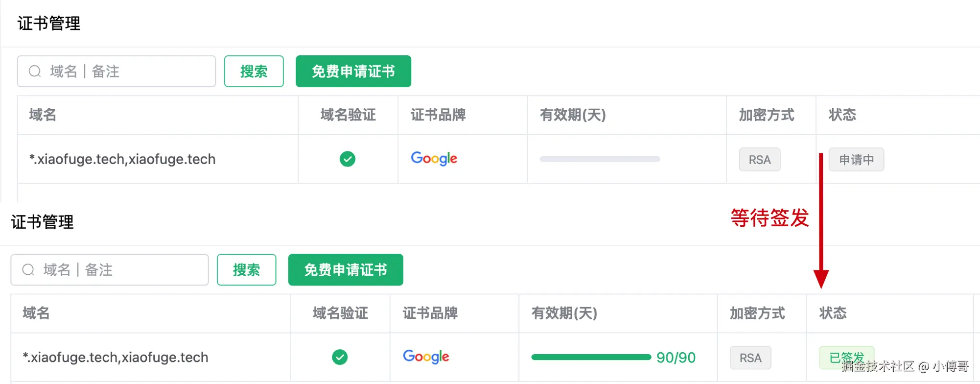
Task: Click the magnifier icon in the upper search box
Action: (x=35, y=72)
